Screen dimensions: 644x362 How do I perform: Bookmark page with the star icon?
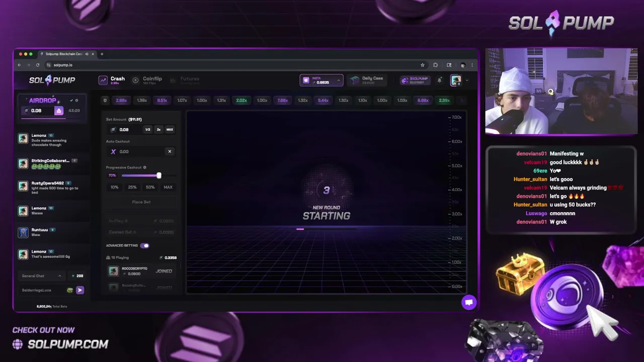click(423, 65)
